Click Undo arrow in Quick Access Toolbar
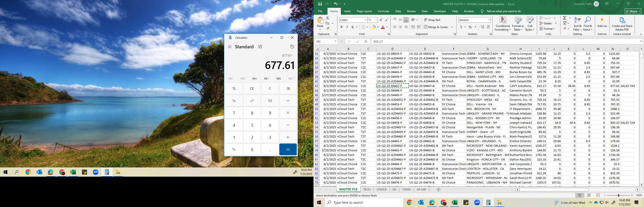The width and height of the screenshot is (644, 207). click(x=336, y=4)
